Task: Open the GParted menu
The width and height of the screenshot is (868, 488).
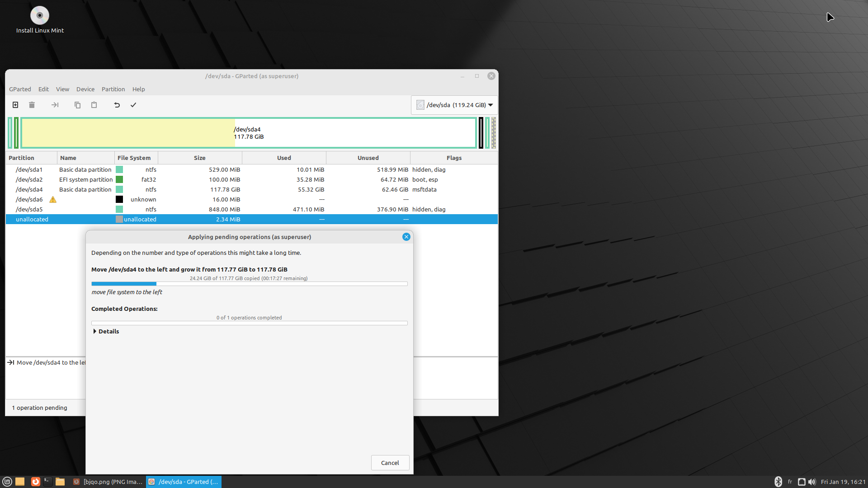Action: point(20,89)
